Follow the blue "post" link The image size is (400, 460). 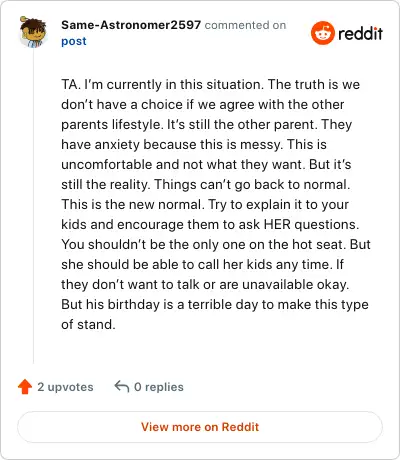(74, 41)
